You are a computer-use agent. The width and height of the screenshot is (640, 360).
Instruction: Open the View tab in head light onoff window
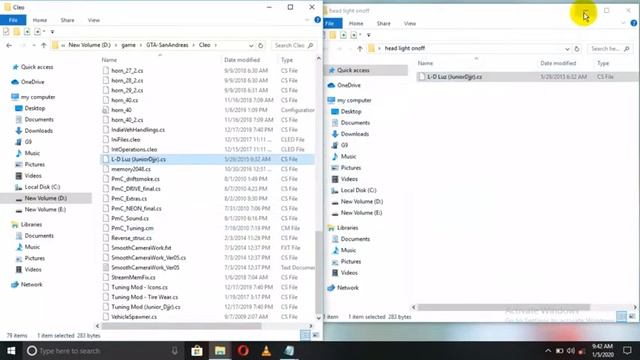(x=410, y=23)
